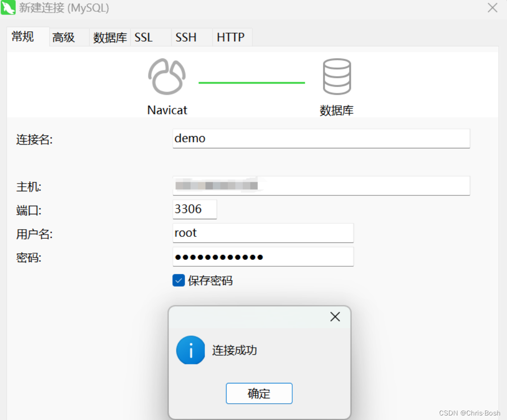Viewport: 507px width, 420px height.
Task: Click the 密码 password field
Action: (263, 257)
